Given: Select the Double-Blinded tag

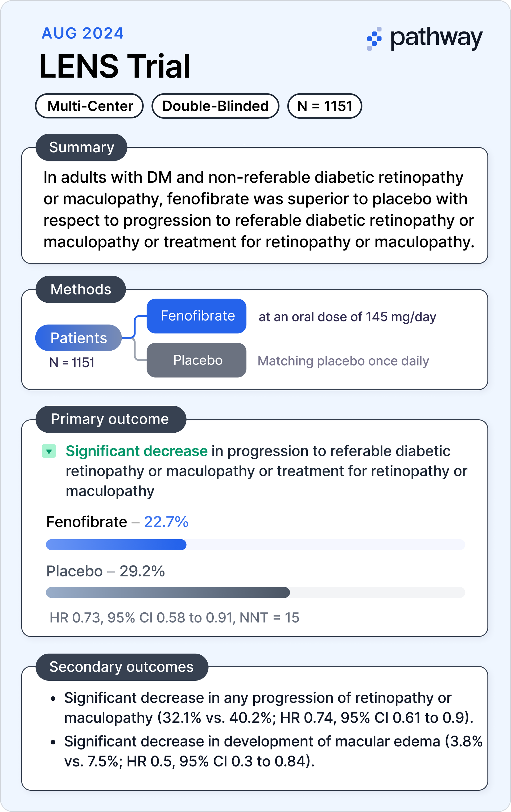Looking at the screenshot, I should pyautogui.click(x=215, y=106).
